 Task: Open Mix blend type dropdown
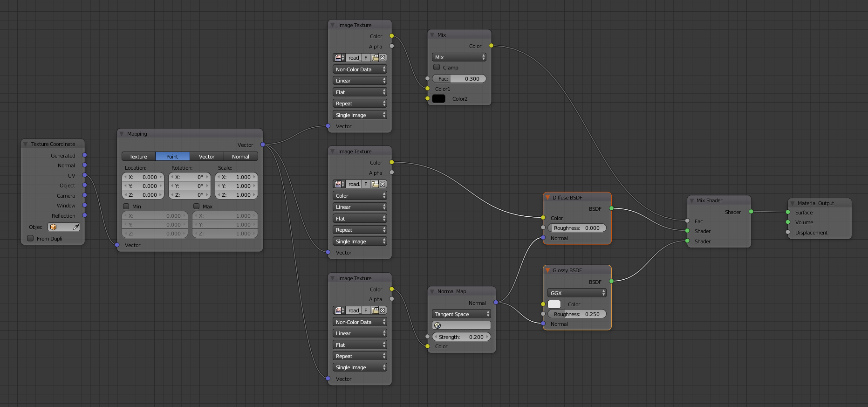click(459, 57)
